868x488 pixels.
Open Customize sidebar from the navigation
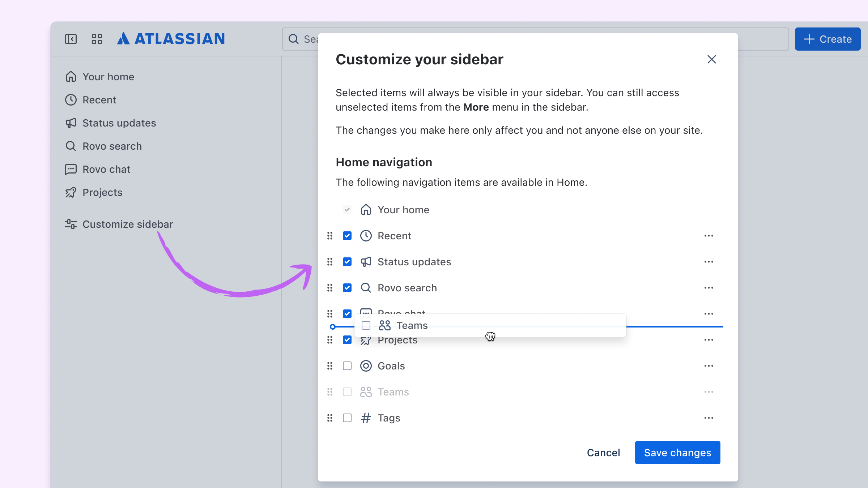128,224
